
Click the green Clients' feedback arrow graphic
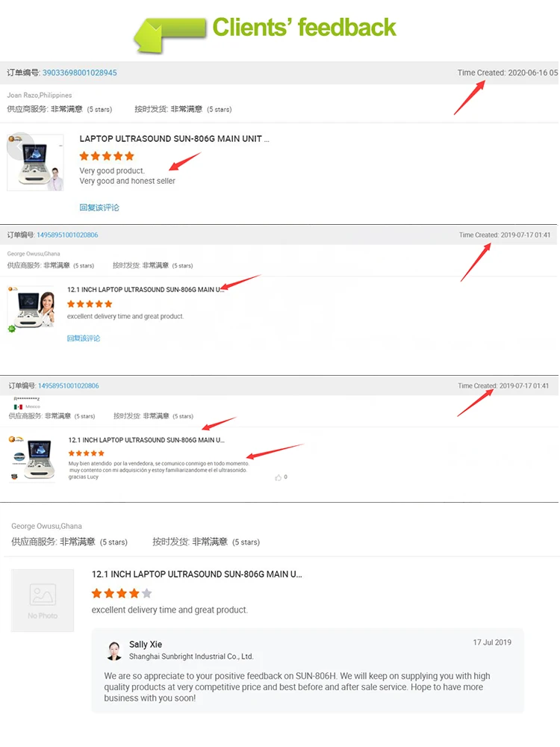click(170, 34)
